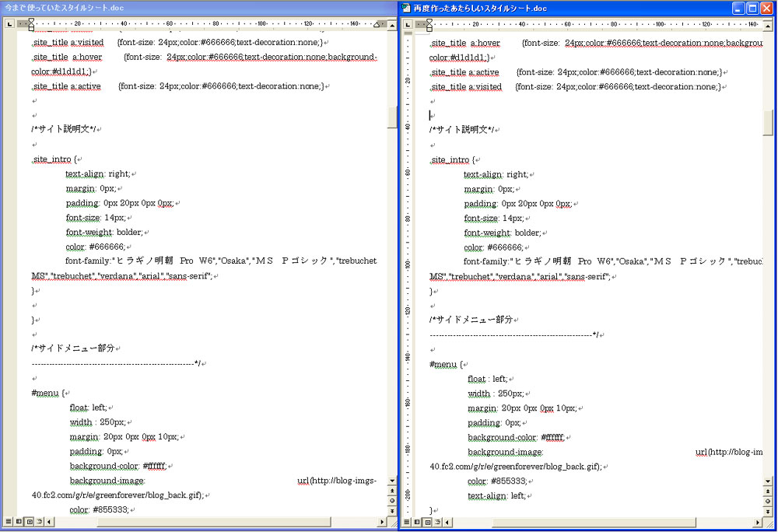The width and height of the screenshot is (778, 532).
Task: Switch right document to Outline view
Action: [437, 522]
